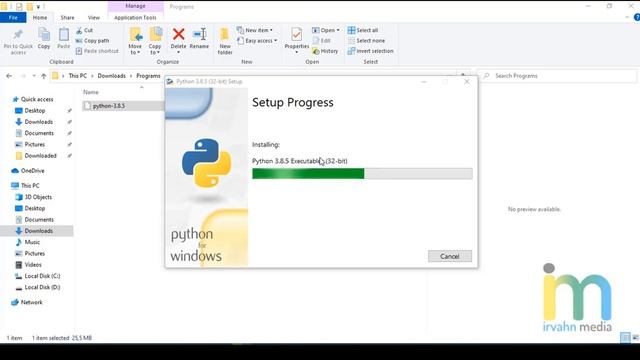The height and width of the screenshot is (360, 640).
Task: Close the Python Setup dialog
Action: click(467, 82)
